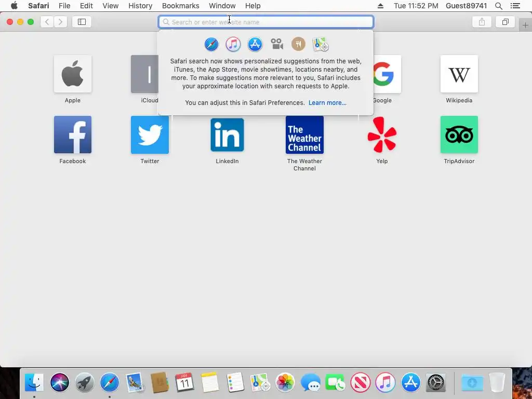Open the Guest89741 user menu
Viewport: 532px width, 399px height.
[x=466, y=6]
